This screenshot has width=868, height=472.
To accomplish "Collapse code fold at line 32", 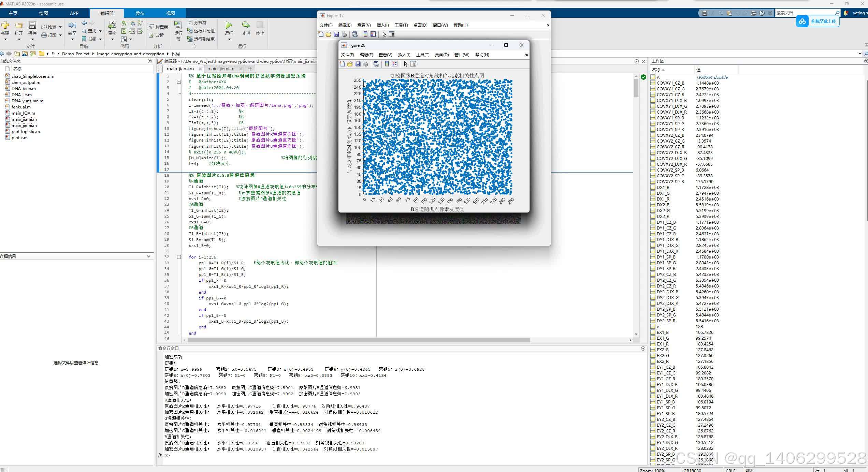I will point(179,257).
